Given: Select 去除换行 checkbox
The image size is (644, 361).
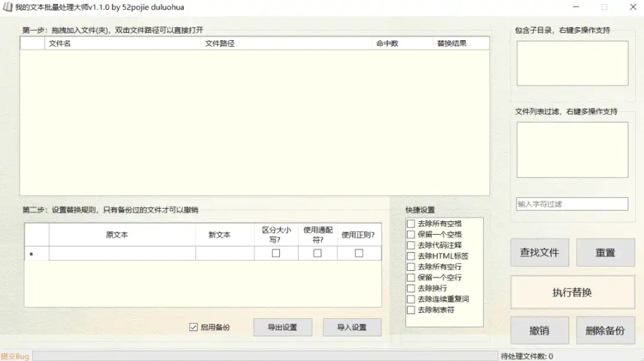Looking at the screenshot, I should click(411, 288).
